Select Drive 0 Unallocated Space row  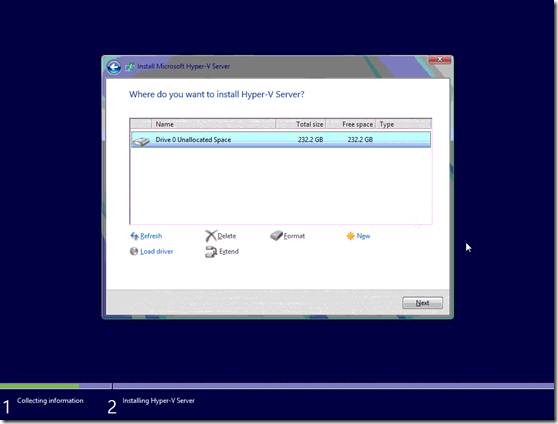pyautogui.click(x=281, y=140)
